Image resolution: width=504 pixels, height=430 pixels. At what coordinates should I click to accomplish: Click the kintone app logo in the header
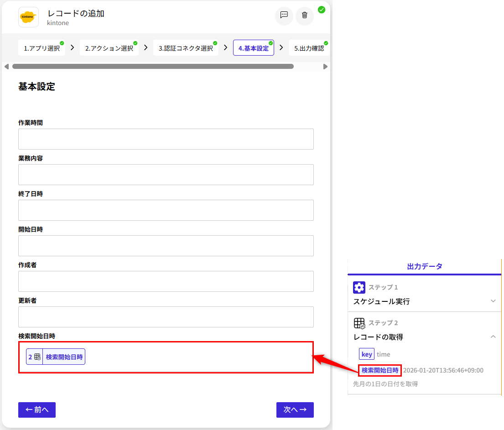(28, 16)
